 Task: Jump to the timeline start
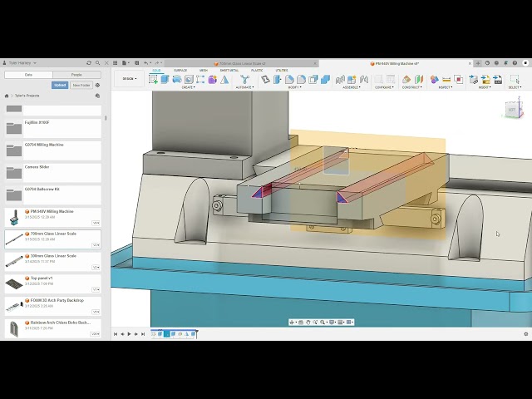(116, 334)
